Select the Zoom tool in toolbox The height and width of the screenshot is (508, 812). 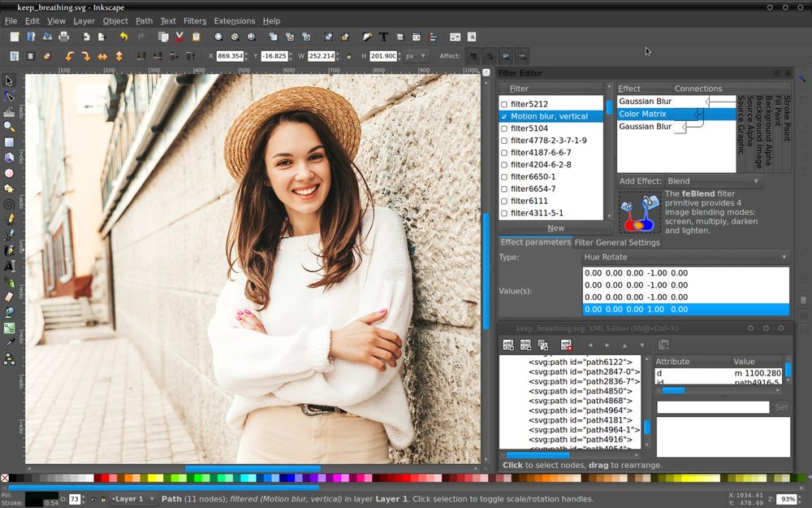9,127
